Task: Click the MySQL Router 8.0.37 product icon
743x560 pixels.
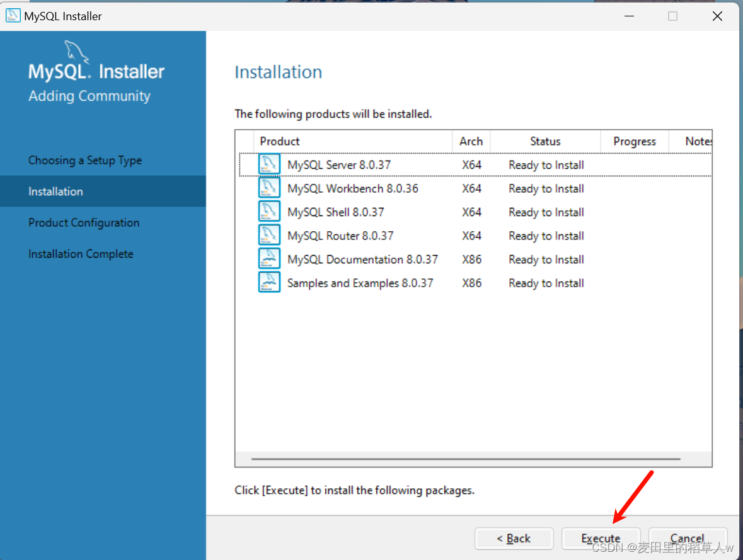Action: click(x=268, y=236)
